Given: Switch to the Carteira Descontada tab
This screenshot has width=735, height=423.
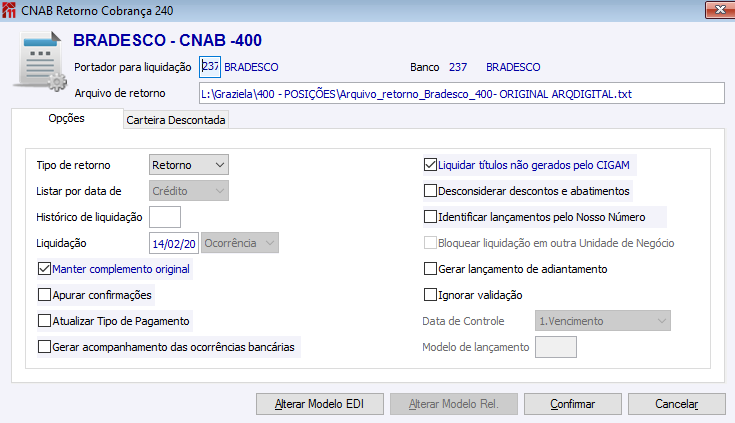Looking at the screenshot, I should pos(176,120).
